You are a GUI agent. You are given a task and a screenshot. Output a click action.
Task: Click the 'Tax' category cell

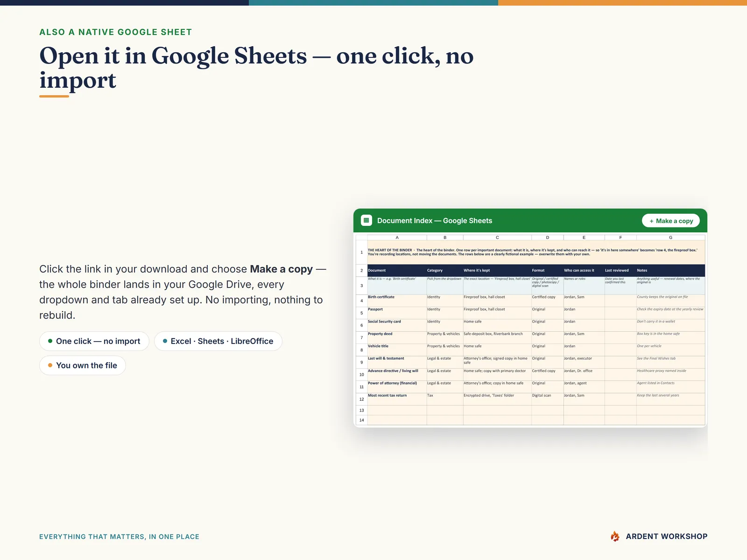445,399
